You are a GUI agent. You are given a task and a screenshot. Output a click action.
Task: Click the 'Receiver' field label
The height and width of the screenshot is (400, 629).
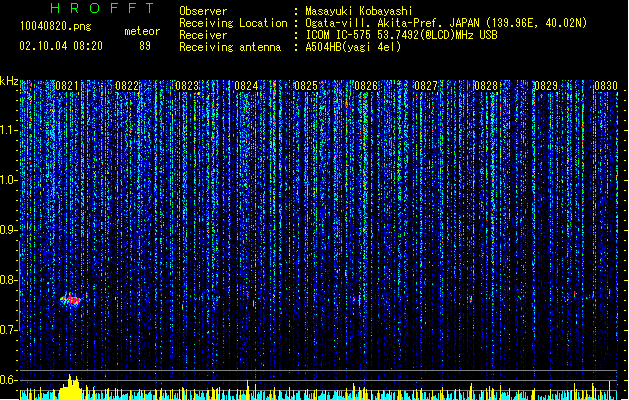click(203, 35)
